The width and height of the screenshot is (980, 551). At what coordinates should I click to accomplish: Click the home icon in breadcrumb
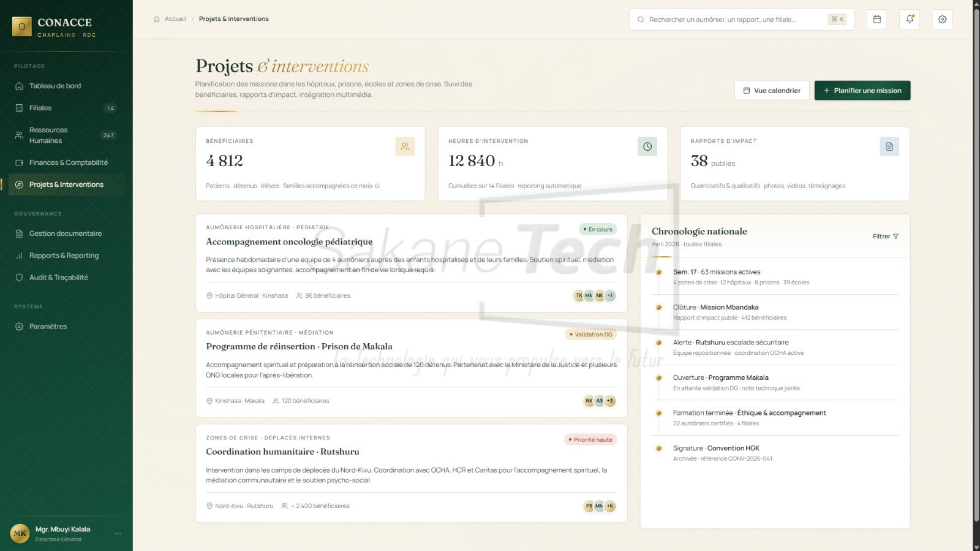(156, 19)
